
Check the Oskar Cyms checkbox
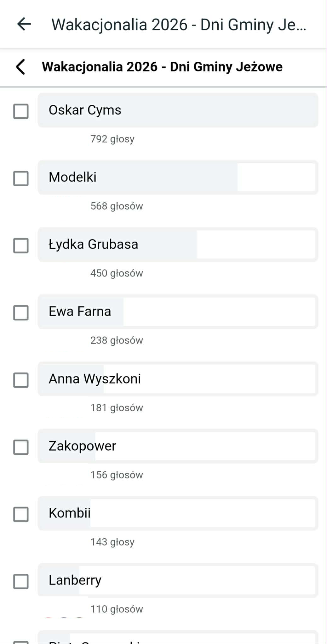[21, 111]
